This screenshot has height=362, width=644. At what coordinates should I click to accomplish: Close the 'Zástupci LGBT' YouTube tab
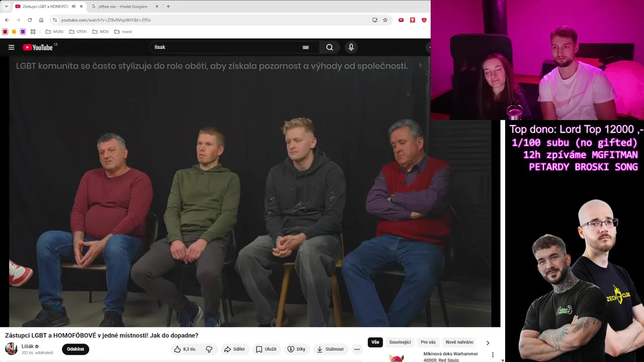[x=81, y=7]
